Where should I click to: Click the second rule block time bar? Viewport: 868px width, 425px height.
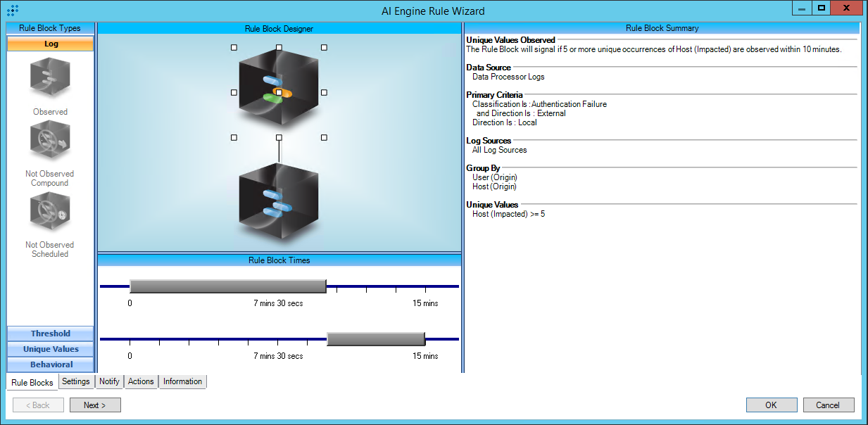point(376,339)
